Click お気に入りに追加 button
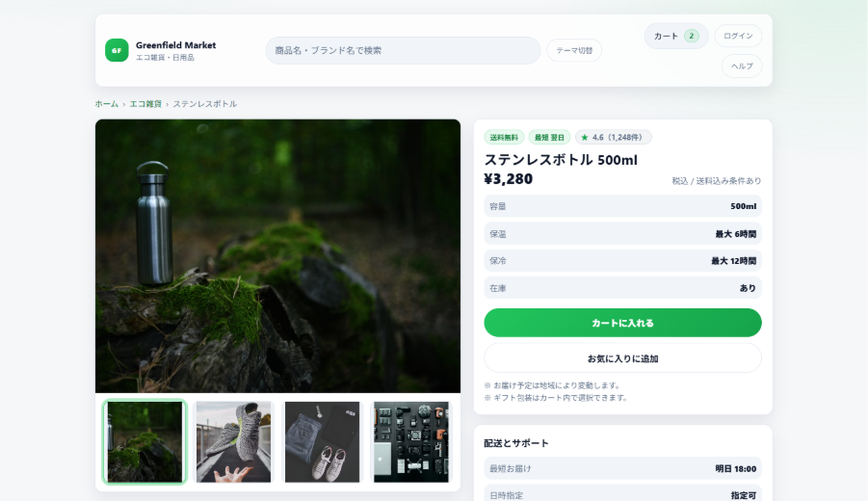 [622, 358]
